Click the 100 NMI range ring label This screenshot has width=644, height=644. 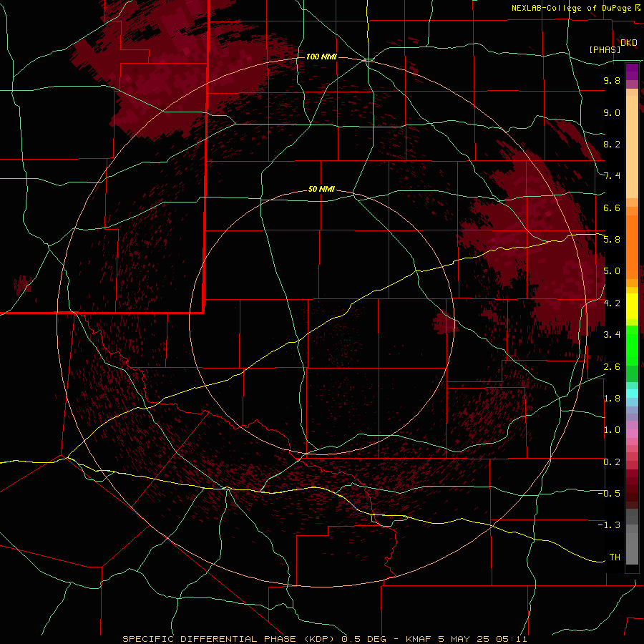pos(321,57)
